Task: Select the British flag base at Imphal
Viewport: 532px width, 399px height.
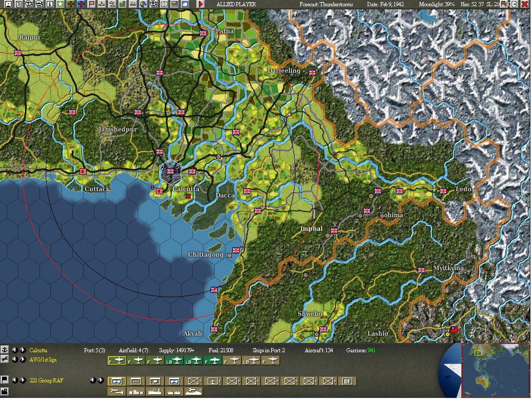Action: [334, 231]
